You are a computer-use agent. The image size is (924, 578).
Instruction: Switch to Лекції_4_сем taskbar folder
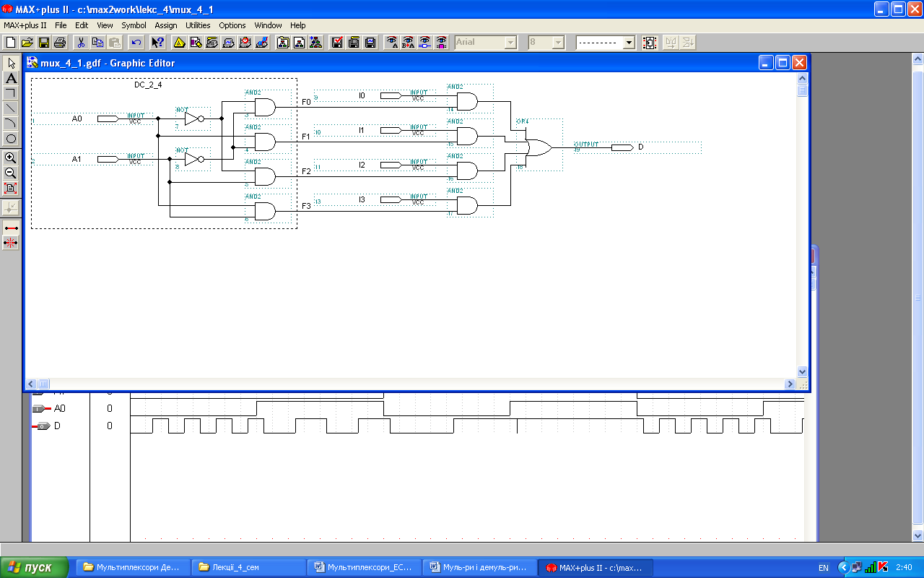(x=248, y=567)
